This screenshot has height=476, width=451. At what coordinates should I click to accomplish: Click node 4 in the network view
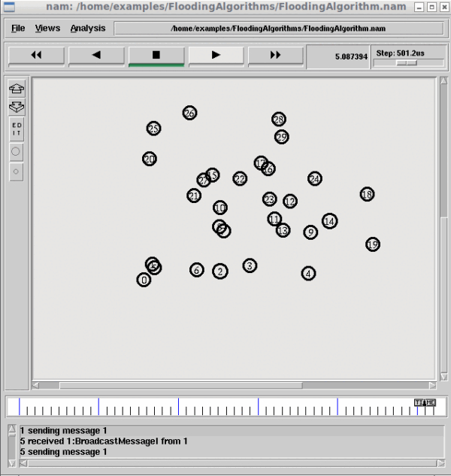(x=308, y=273)
